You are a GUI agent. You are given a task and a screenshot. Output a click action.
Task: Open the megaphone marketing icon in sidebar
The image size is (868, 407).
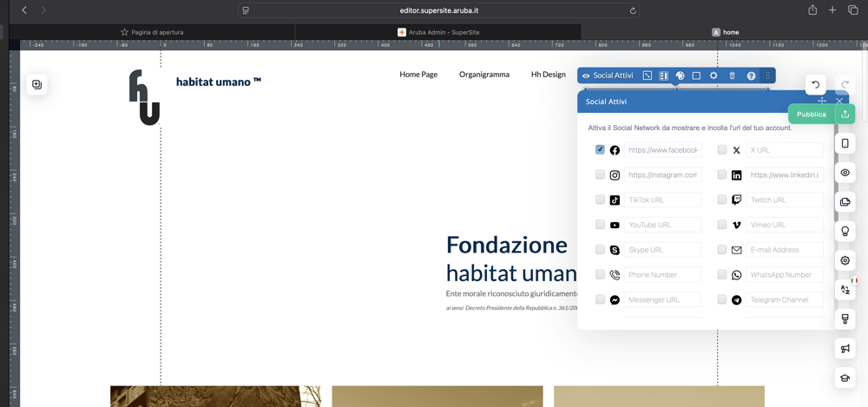(845, 348)
